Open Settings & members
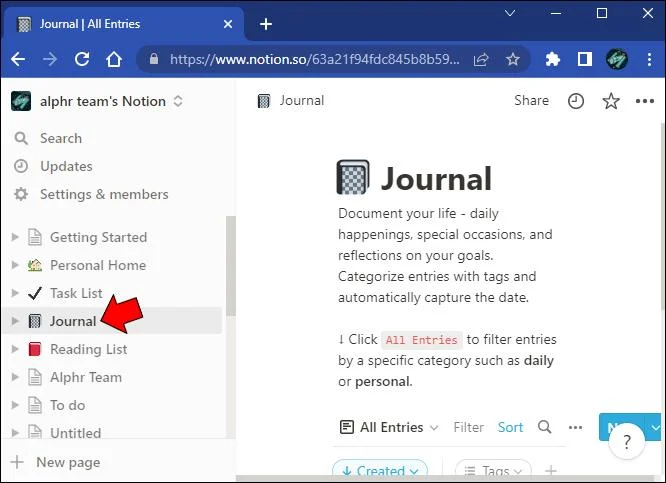The image size is (666, 483). 104,194
